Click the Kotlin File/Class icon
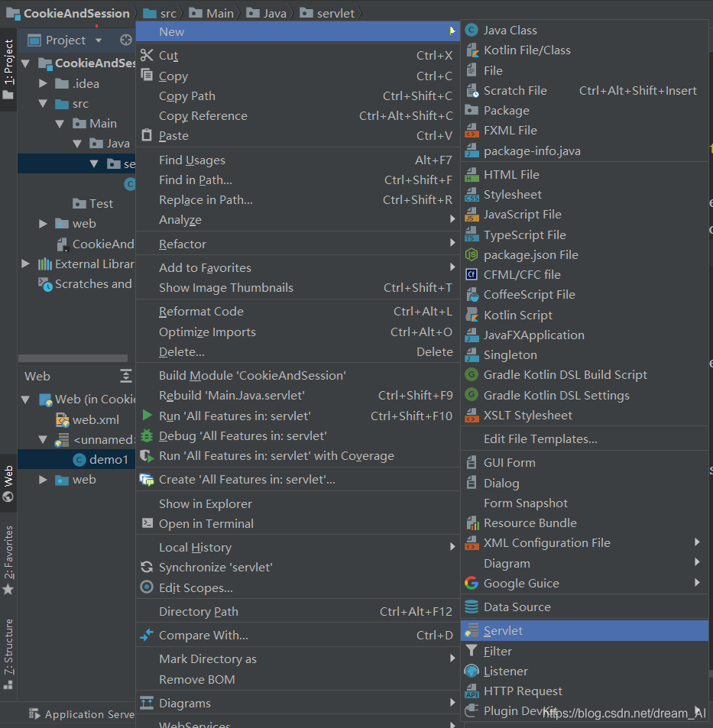Viewport: 713px width, 728px height. coord(472,50)
